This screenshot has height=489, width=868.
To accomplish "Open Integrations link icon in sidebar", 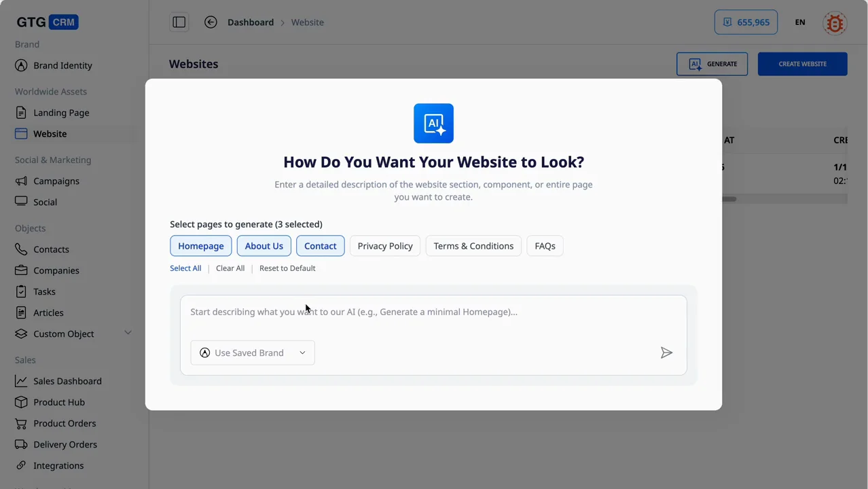I will coord(22,465).
